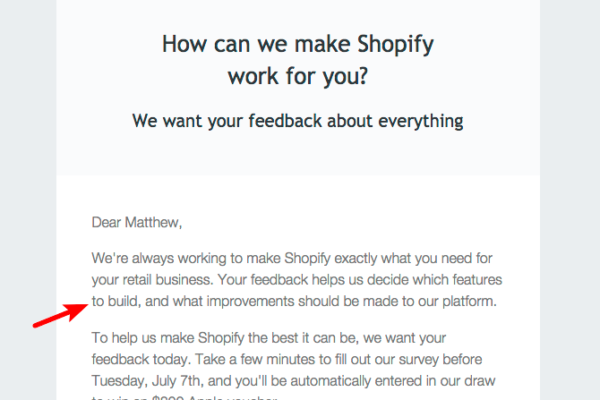This screenshot has width=600, height=400.
Task: Click the line starting "to build, and what improvements"
Action: (x=294, y=301)
